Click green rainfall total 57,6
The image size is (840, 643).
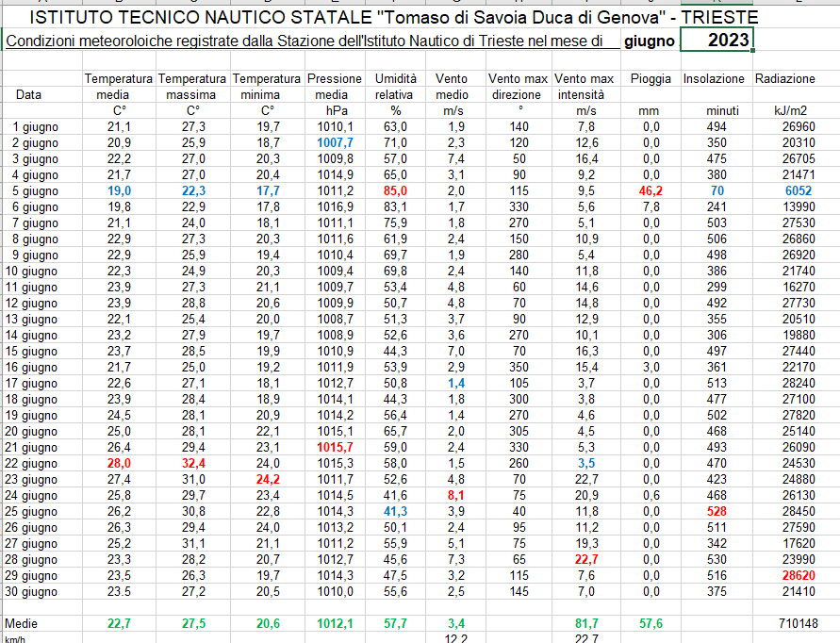651,624
